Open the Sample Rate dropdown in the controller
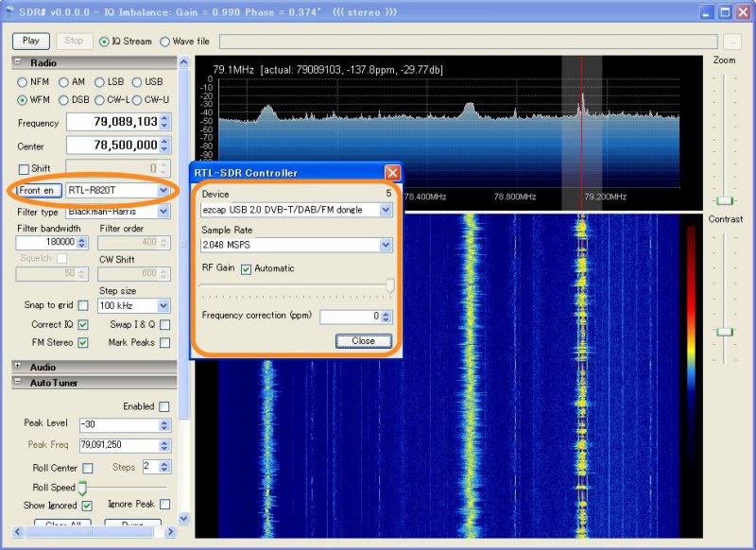The image size is (756, 550). [x=386, y=245]
